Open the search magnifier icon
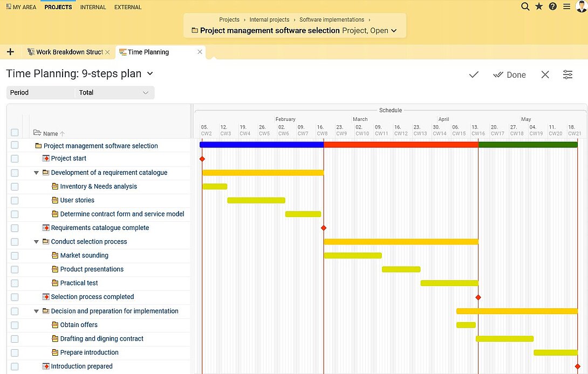The width and height of the screenshot is (588, 374). [x=525, y=6]
